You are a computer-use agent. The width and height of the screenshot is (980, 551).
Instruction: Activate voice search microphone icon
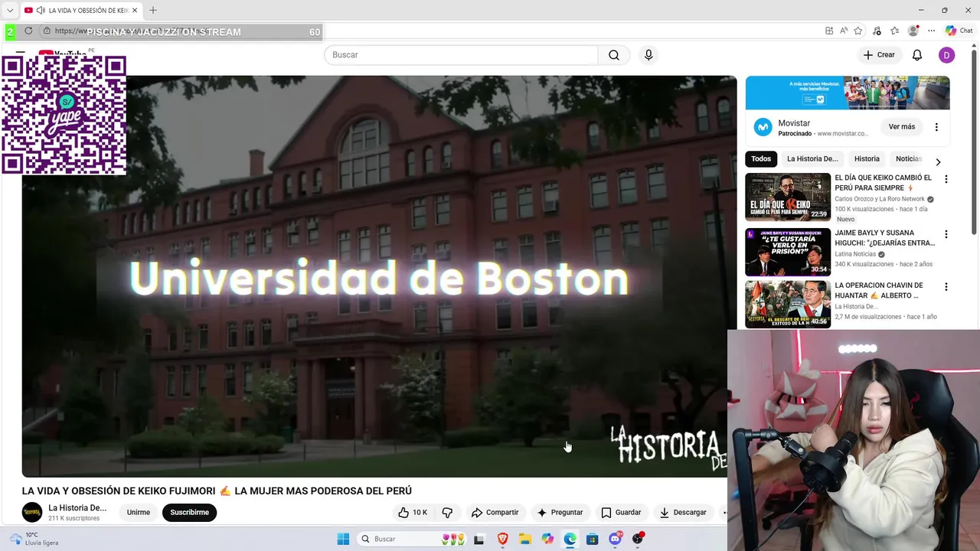648,55
